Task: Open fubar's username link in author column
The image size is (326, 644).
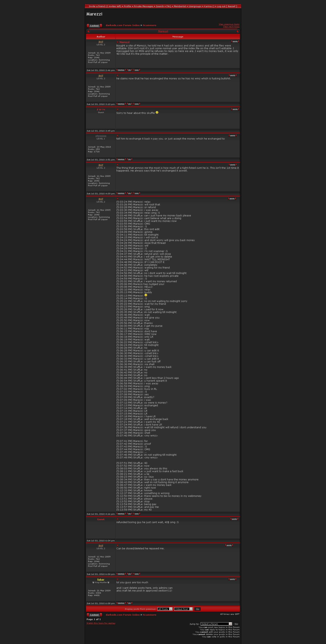Action: 101,580
